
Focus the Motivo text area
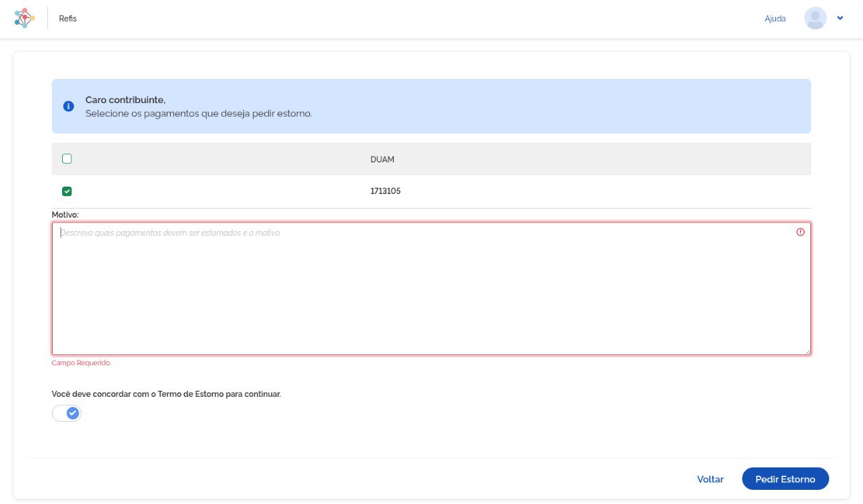pyautogui.click(x=431, y=288)
